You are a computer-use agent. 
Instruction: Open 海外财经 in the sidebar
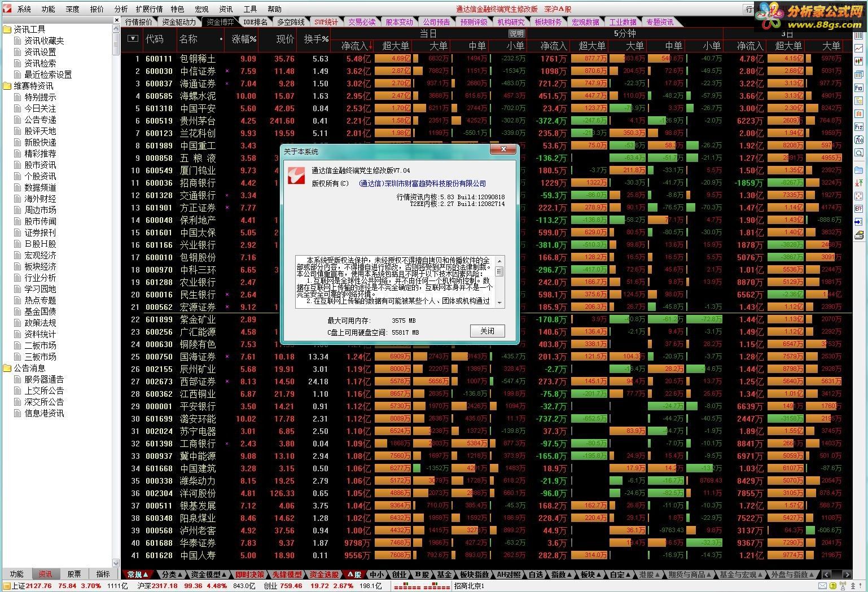[x=40, y=199]
